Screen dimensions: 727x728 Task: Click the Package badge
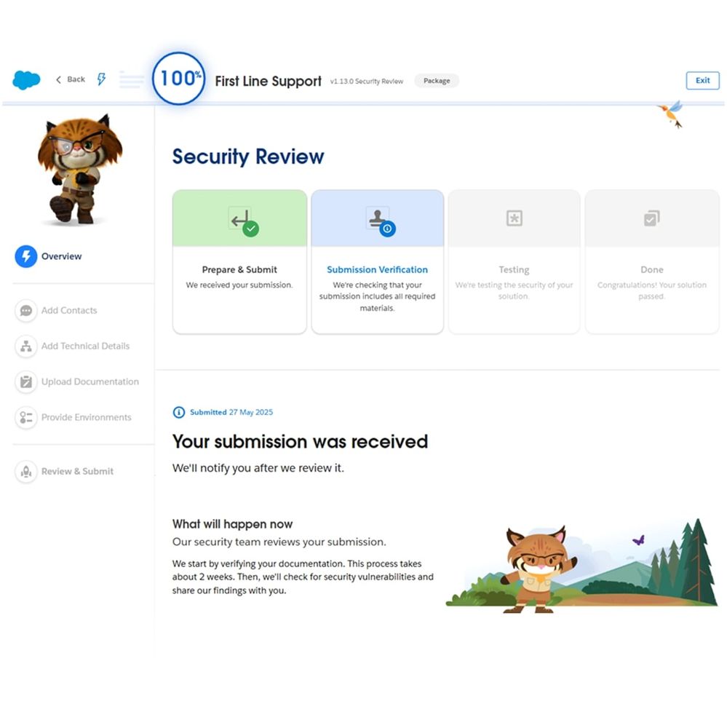click(x=437, y=81)
